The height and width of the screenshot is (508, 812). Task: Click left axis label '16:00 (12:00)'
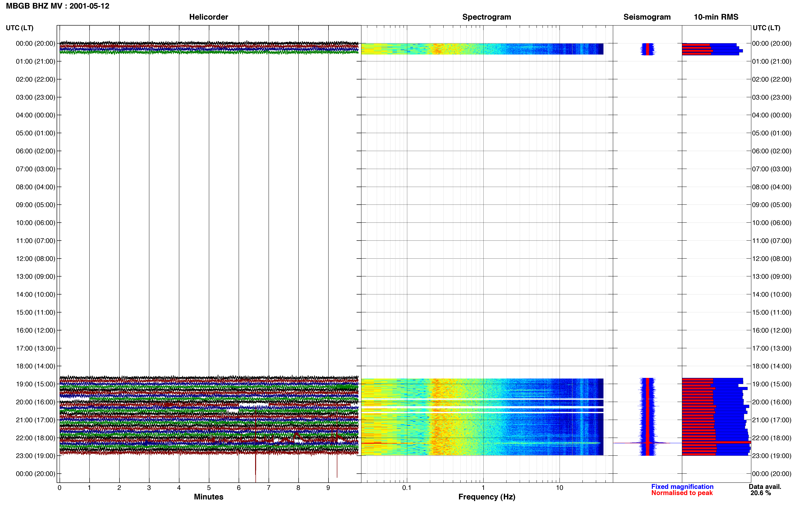tap(36, 330)
